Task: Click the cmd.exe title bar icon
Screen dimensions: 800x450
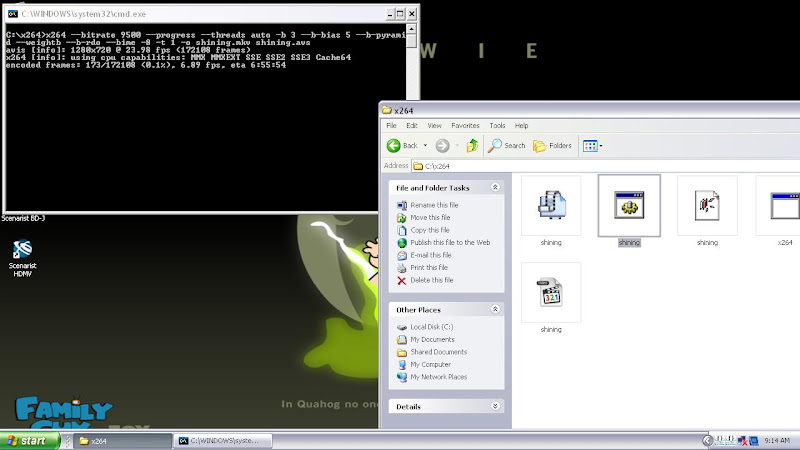Action: coord(13,14)
